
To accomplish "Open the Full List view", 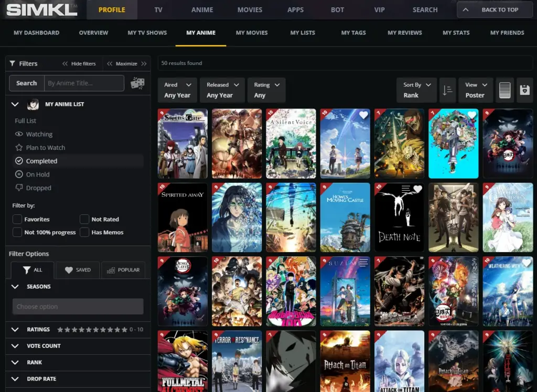I will (25, 121).
